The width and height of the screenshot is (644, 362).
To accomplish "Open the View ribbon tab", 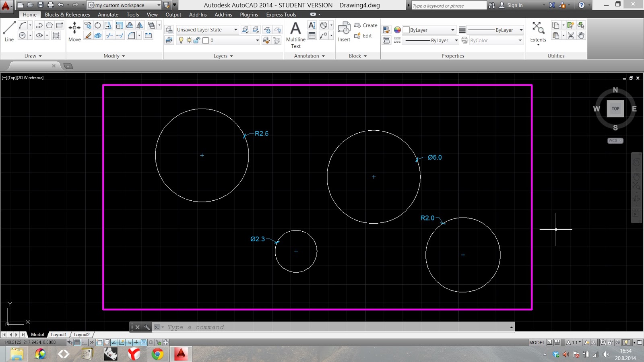I will (x=152, y=14).
